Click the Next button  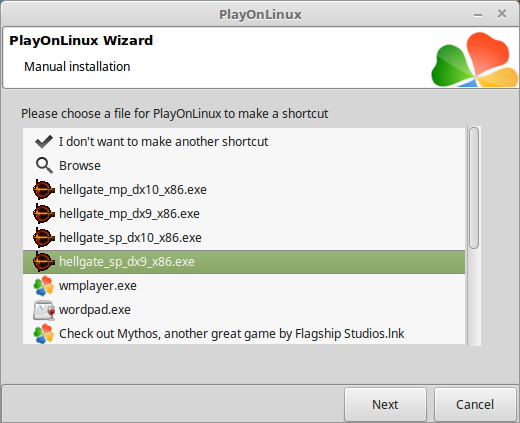(x=385, y=404)
